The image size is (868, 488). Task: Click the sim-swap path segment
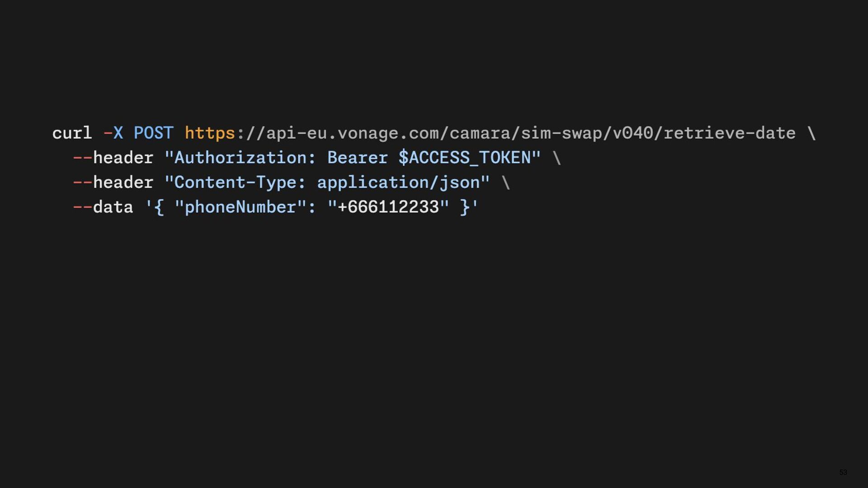tap(561, 133)
